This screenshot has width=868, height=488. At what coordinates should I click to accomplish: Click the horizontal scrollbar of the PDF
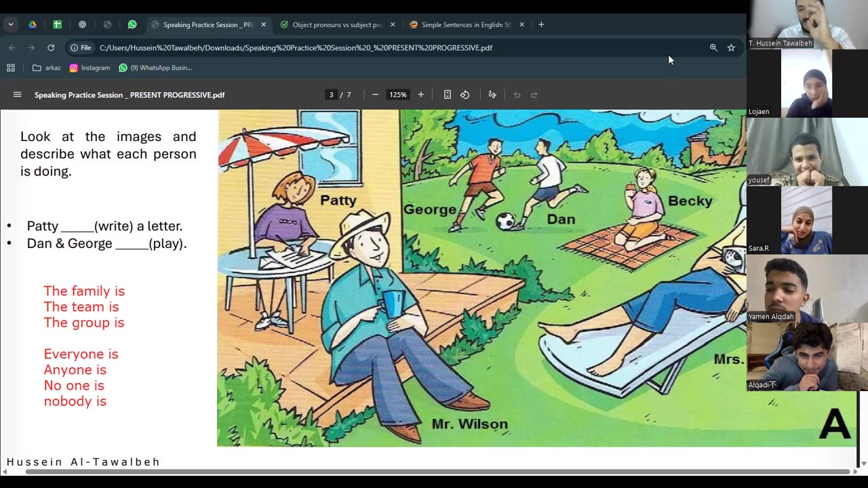coord(437,472)
